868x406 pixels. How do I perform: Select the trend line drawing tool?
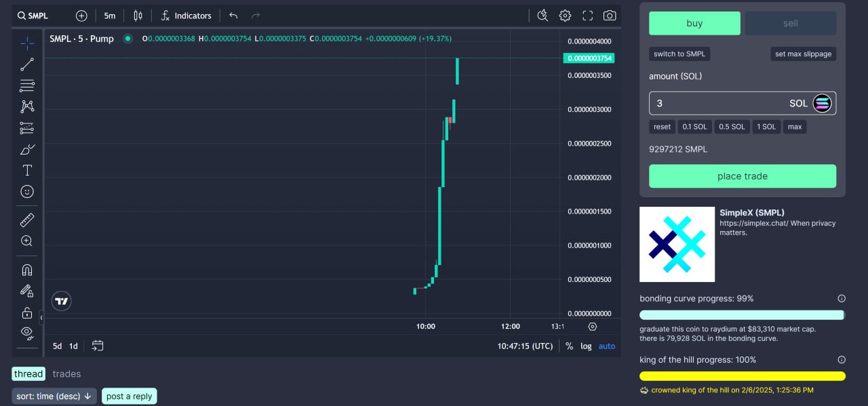[27, 64]
